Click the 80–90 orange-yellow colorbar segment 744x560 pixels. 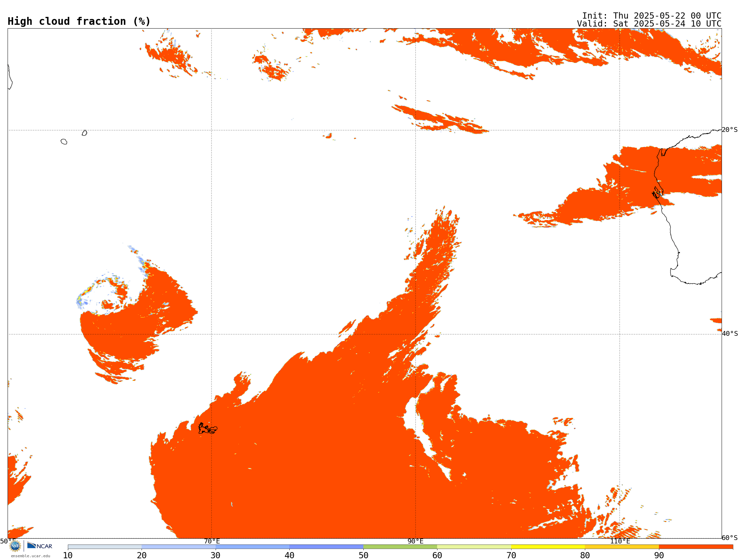[x=622, y=547]
